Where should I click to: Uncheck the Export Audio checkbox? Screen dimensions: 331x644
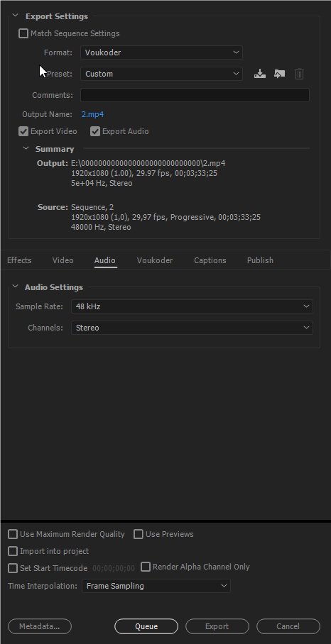[95, 131]
